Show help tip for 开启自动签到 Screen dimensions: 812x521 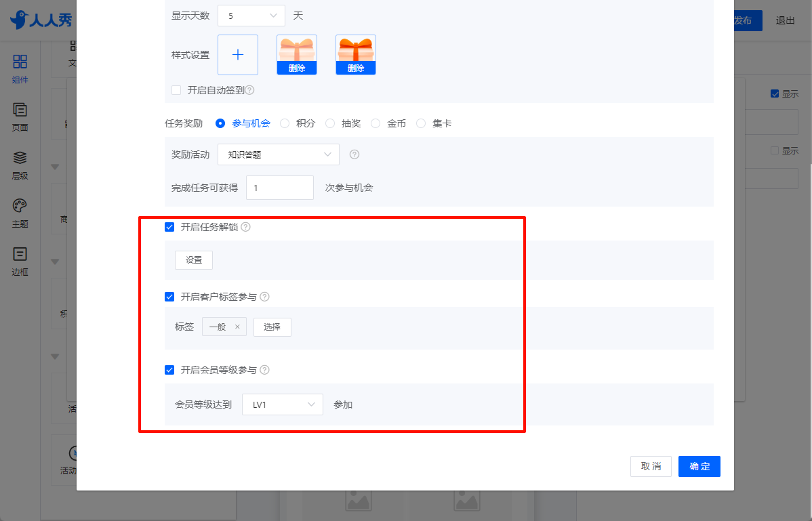(249, 90)
